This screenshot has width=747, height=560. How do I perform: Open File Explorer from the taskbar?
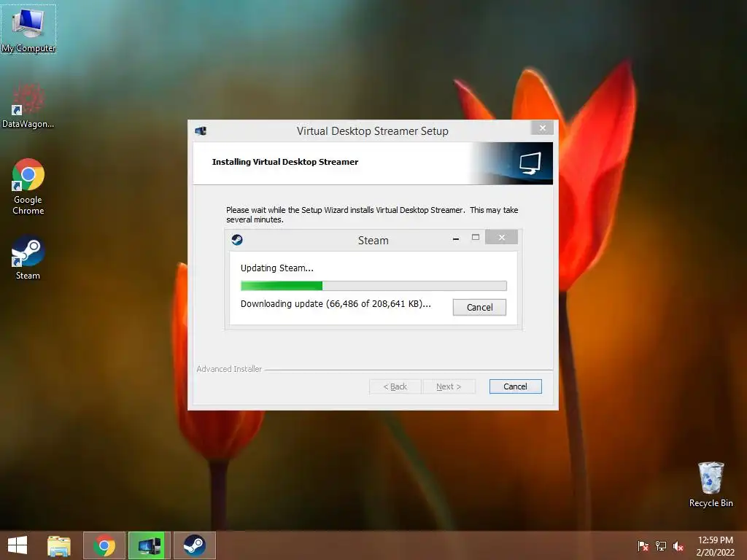(x=59, y=545)
